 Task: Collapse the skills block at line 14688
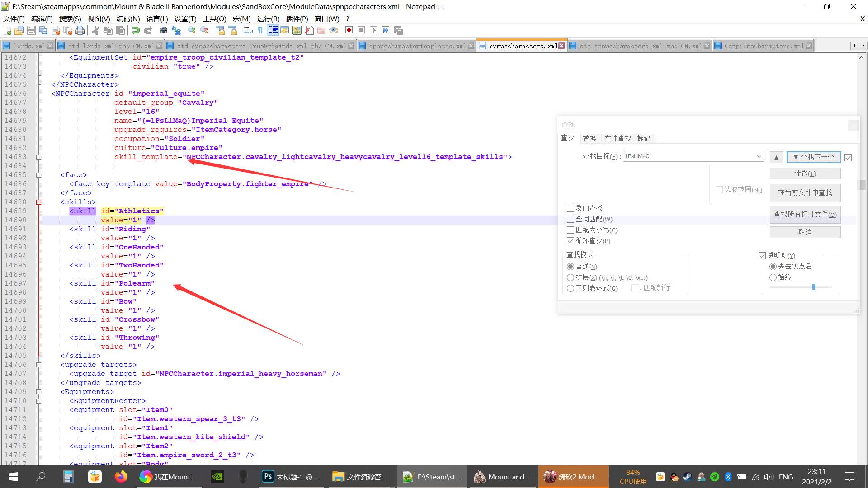[39, 202]
